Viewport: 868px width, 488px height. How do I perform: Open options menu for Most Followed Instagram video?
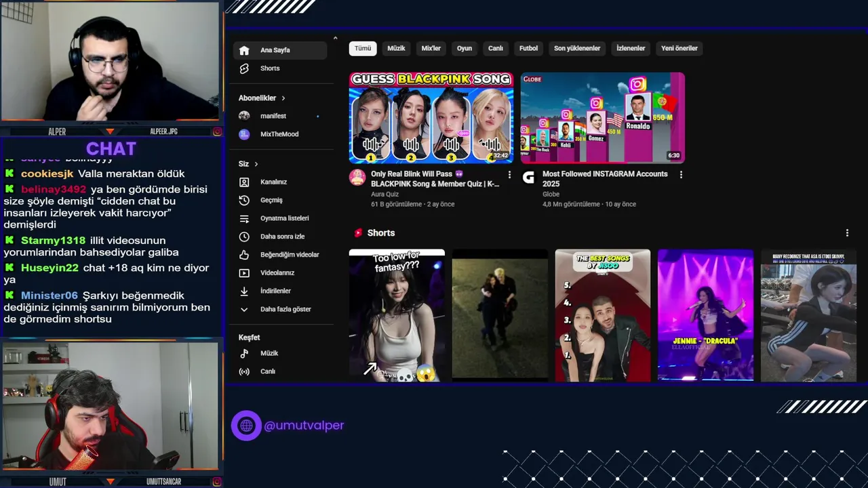click(681, 175)
